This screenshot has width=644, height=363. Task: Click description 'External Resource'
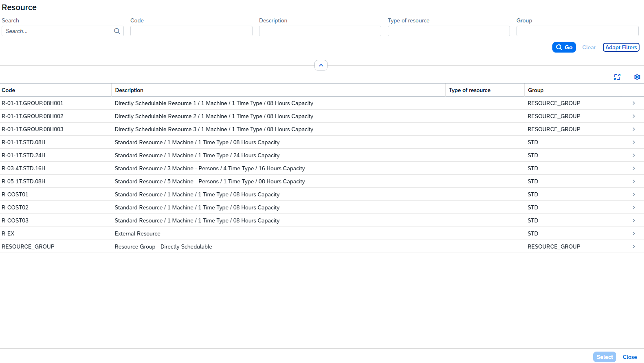(x=138, y=233)
